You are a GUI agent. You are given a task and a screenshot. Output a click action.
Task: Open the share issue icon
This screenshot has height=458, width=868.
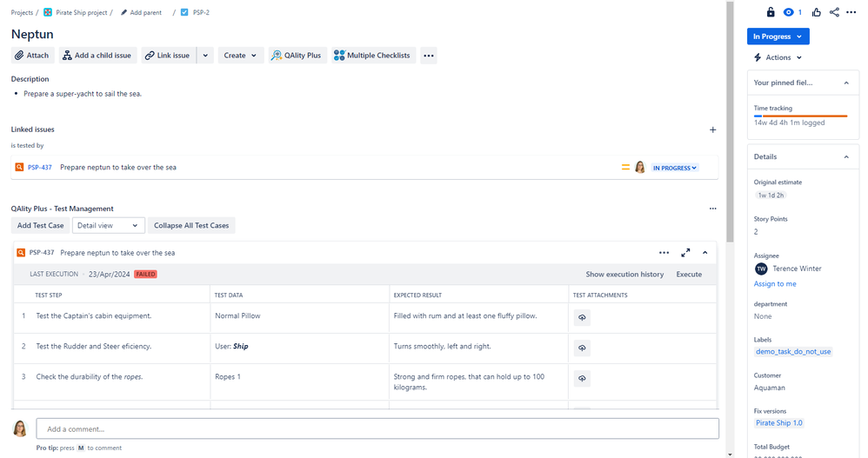[834, 12]
